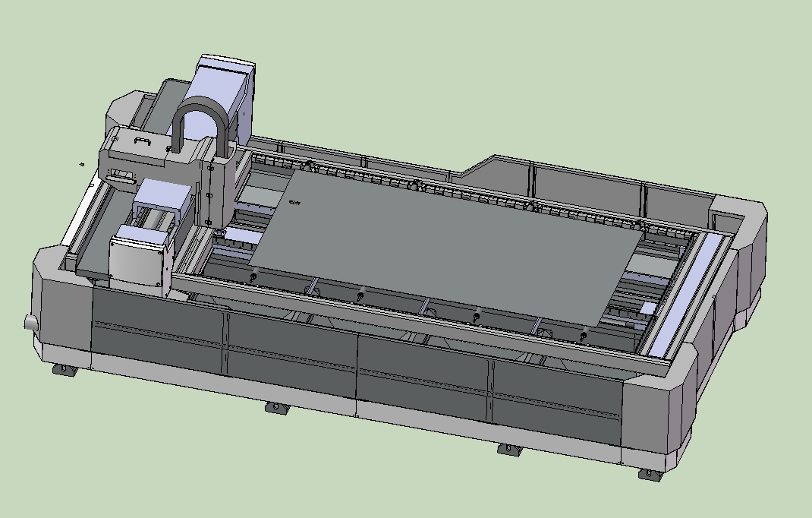
Task: Select the long light-blue strip at right end
Action: pyautogui.click(x=685, y=295)
